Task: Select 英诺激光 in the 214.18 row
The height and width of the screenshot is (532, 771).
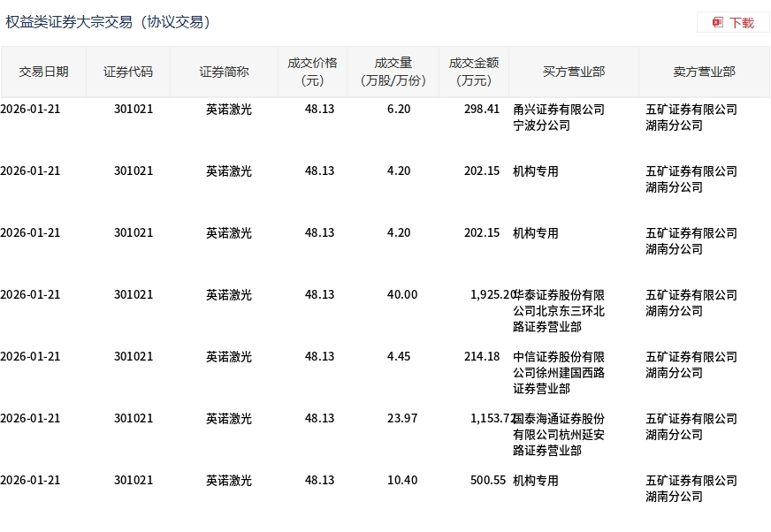Action: tap(229, 356)
